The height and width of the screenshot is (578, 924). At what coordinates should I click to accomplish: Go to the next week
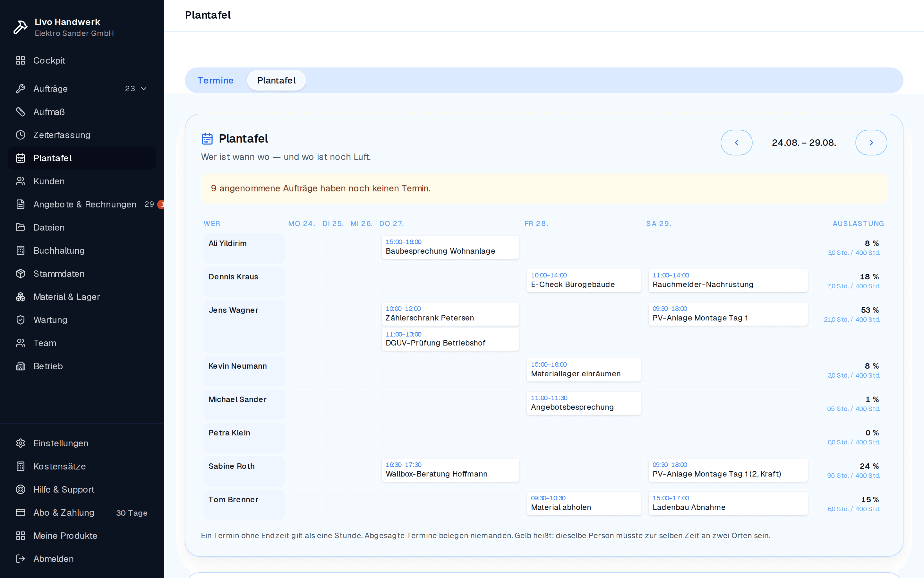pyautogui.click(x=871, y=143)
